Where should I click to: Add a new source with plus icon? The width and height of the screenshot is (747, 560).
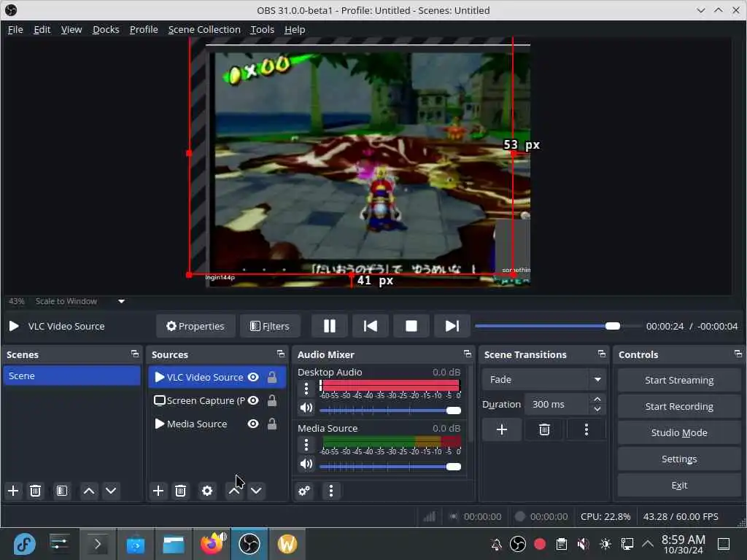tap(158, 491)
